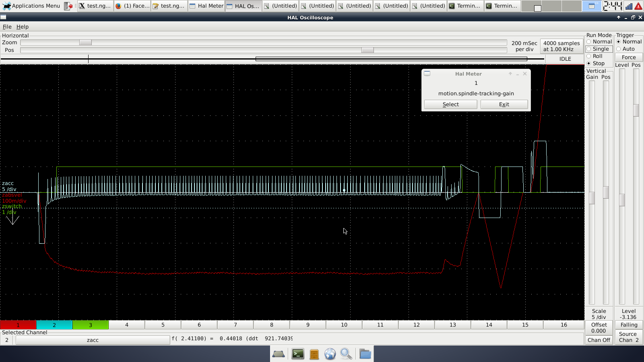Select channel 8 button

272,325
